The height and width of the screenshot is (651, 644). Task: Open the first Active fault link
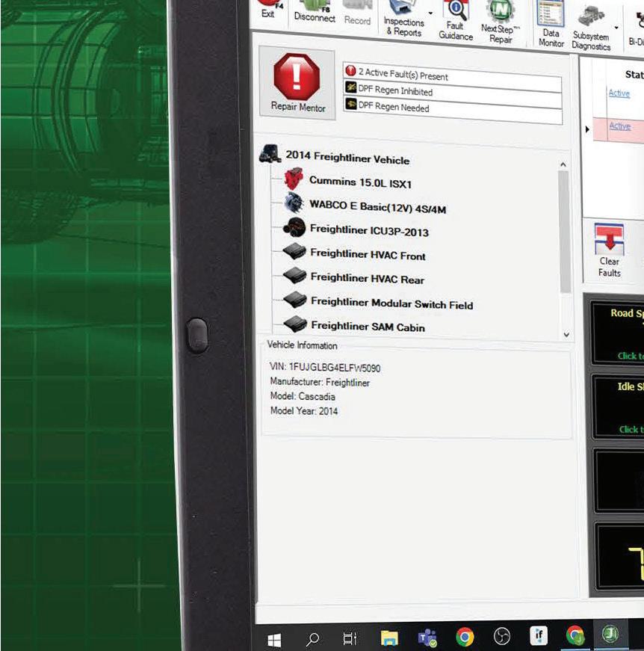pos(619,93)
